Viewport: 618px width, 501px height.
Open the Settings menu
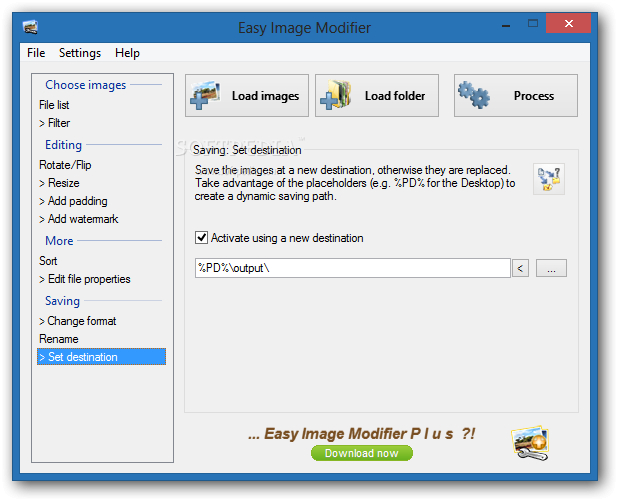click(x=80, y=53)
